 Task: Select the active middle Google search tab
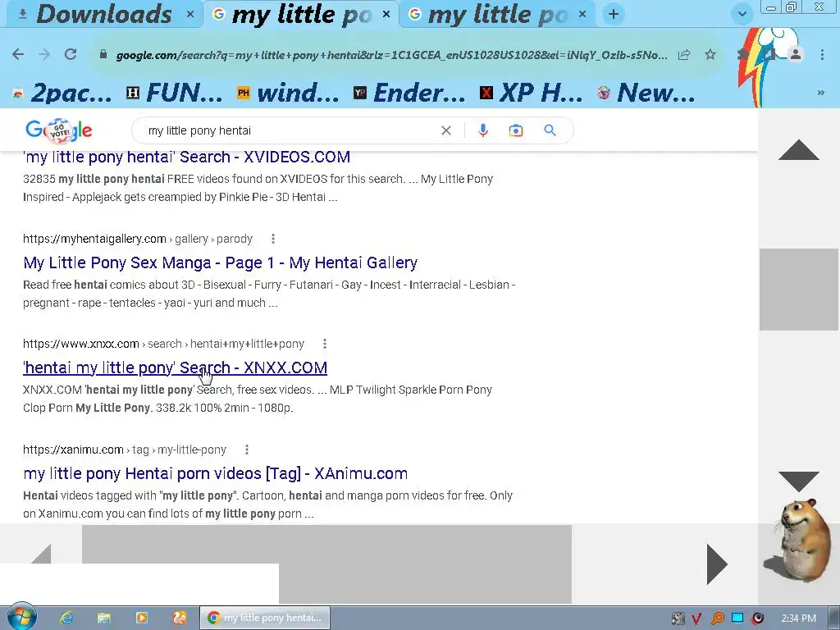point(300,15)
